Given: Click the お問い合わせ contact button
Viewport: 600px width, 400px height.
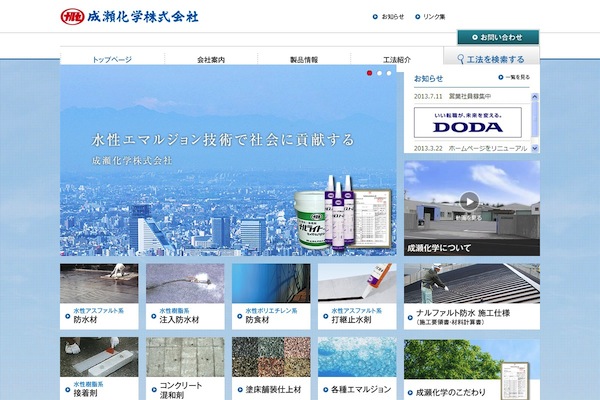Looking at the screenshot, I should 498,38.
